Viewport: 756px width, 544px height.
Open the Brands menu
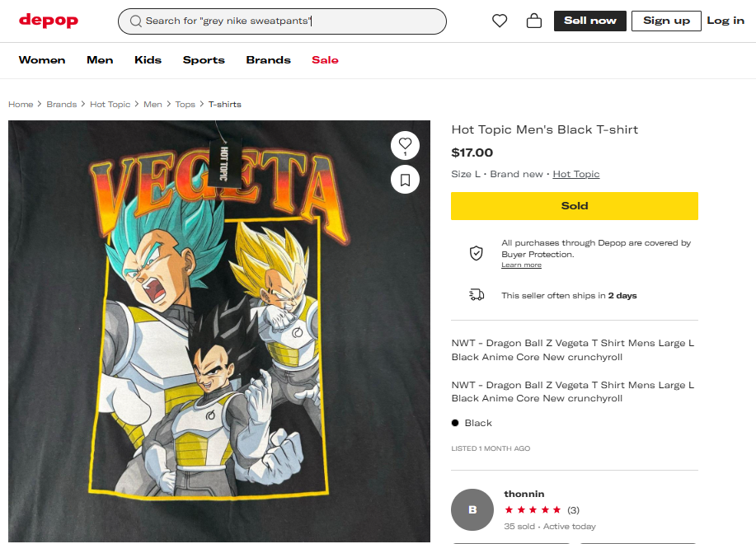click(x=268, y=60)
